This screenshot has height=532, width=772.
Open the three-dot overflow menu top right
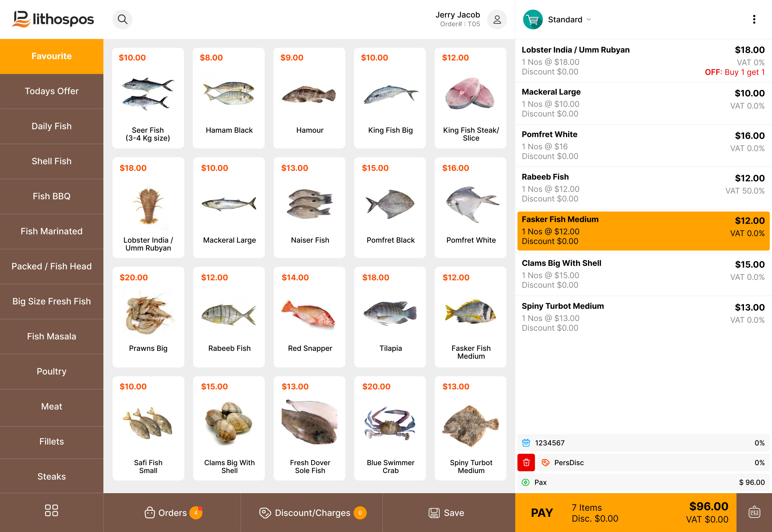click(754, 19)
